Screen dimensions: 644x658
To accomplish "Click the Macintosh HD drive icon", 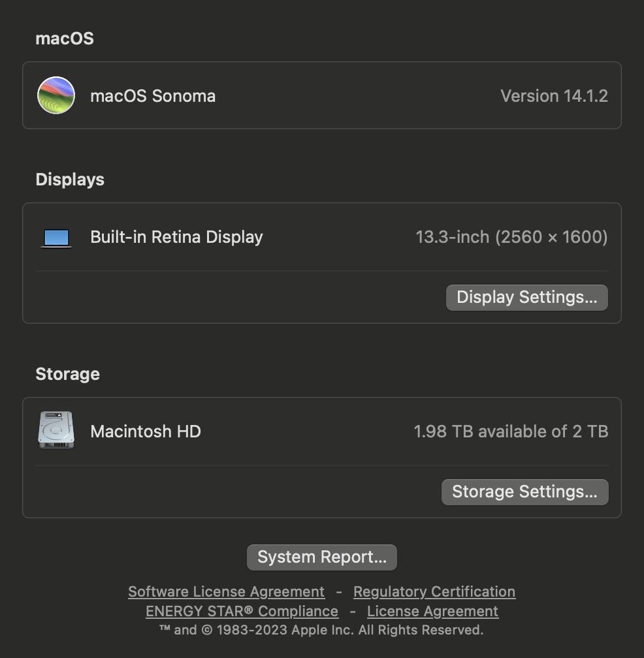I will [x=56, y=430].
